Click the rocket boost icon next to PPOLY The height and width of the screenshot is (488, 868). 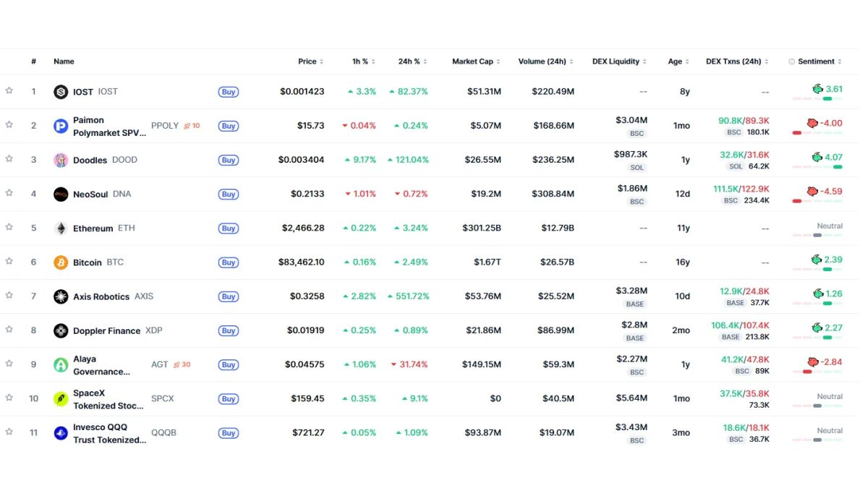(187, 126)
